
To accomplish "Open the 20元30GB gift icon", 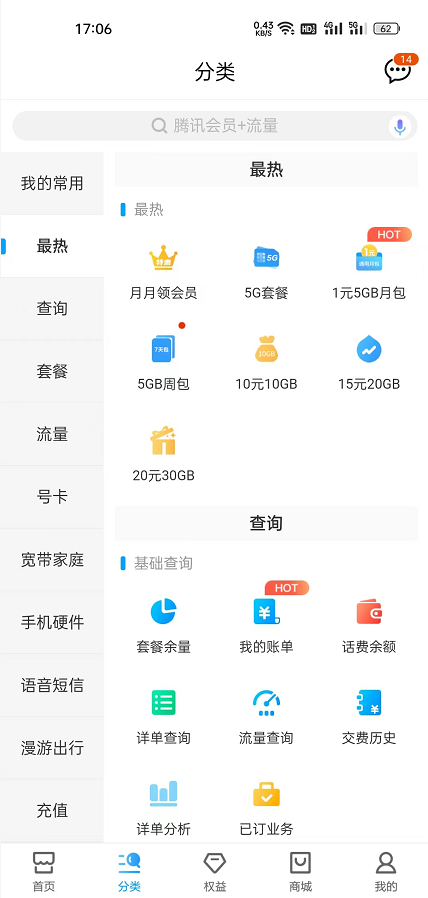I will tap(163, 440).
